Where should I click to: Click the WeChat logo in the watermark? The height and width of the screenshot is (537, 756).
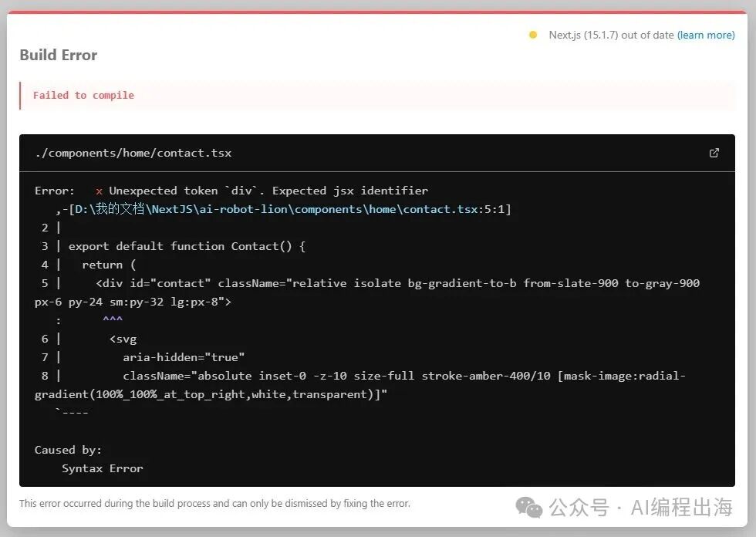(x=529, y=507)
